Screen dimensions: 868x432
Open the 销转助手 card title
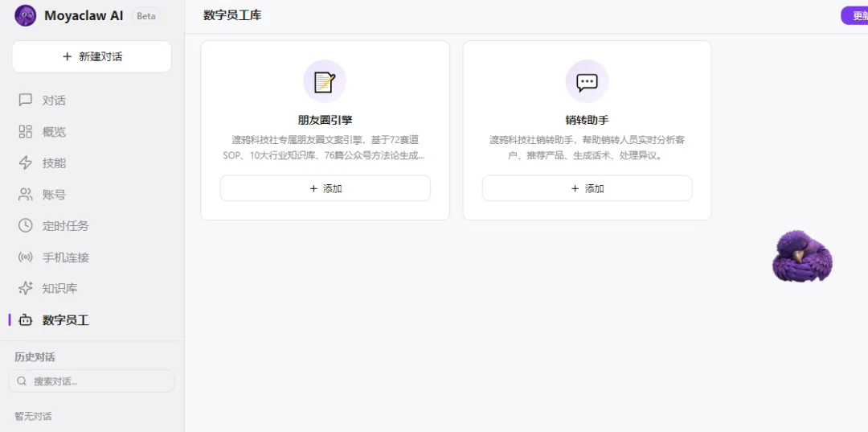(x=587, y=120)
